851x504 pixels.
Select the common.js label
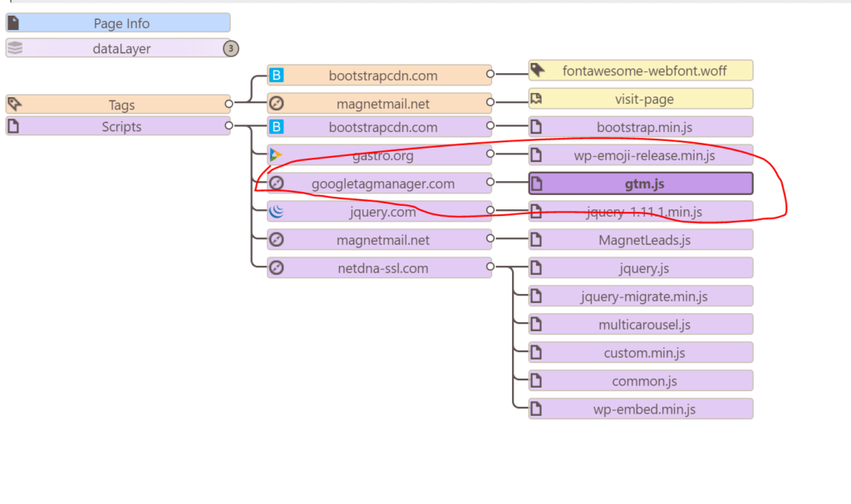coord(645,381)
